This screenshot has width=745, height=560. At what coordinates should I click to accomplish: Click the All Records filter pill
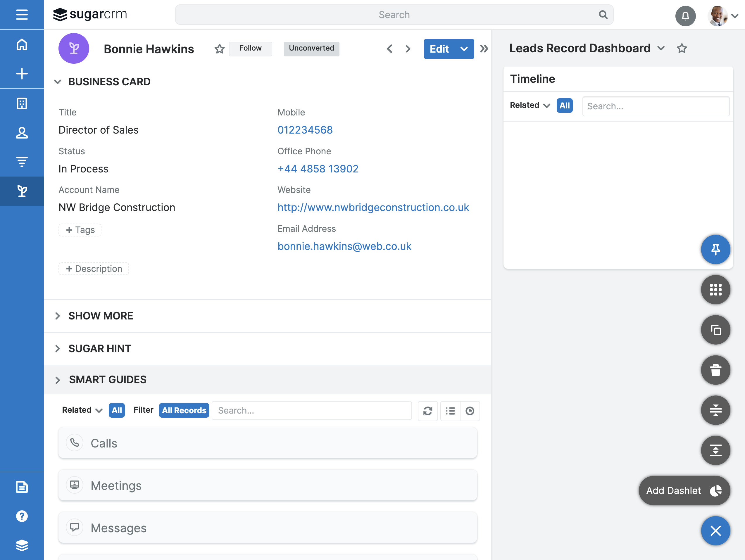[x=184, y=410]
